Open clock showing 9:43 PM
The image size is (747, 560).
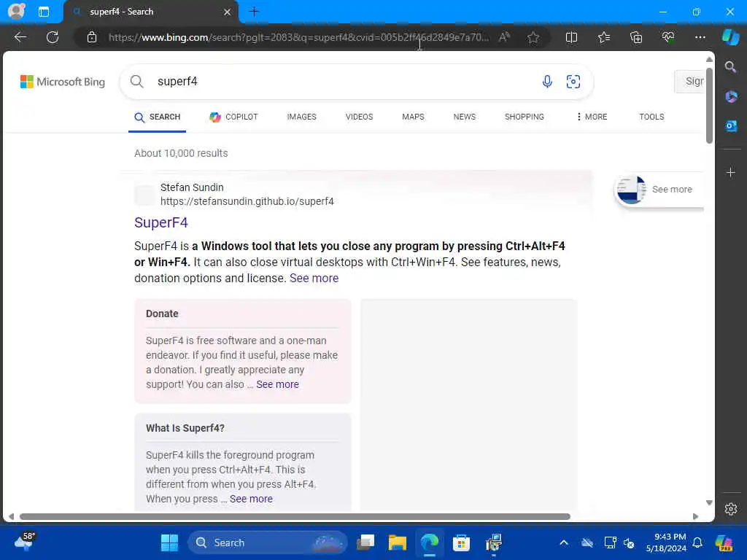coord(666,542)
